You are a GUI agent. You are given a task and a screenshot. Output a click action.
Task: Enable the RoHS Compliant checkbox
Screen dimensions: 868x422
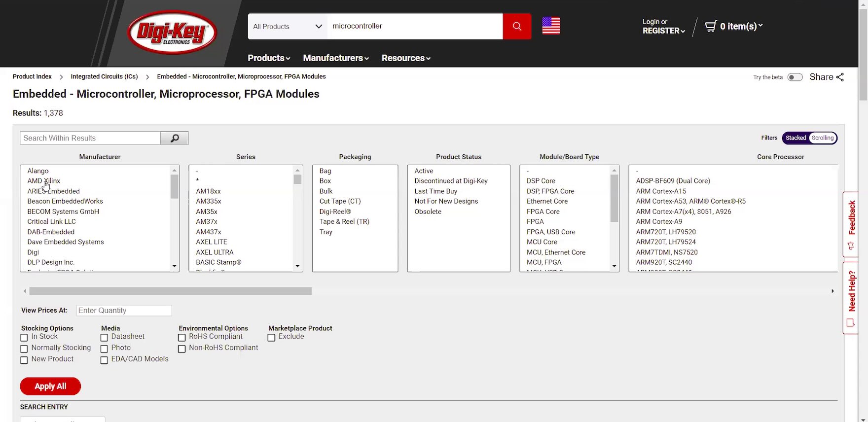pos(181,338)
